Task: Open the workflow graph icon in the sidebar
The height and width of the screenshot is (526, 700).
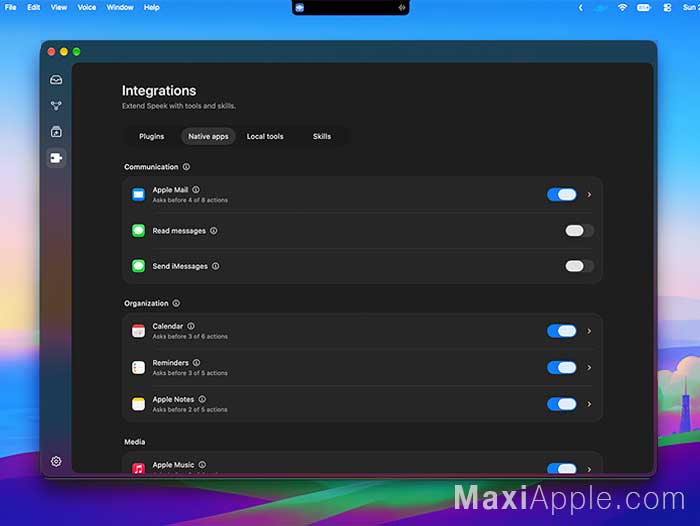Action: (x=56, y=106)
